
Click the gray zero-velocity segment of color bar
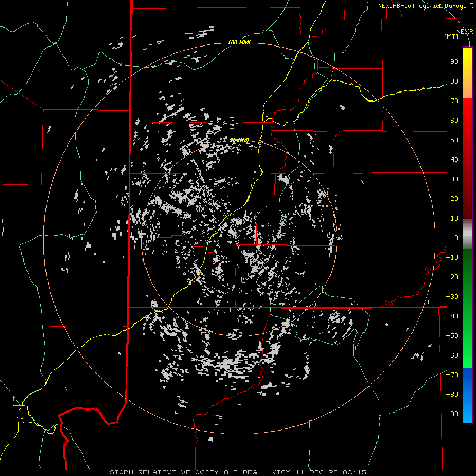pos(467,234)
